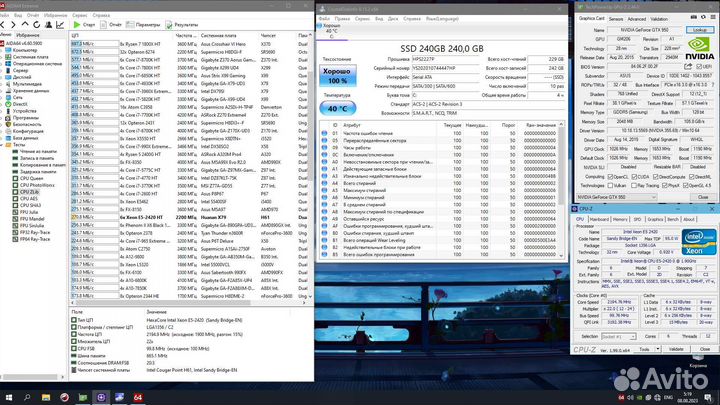
Task: Open Результаты in AIDA64 toolbar
Action: click(x=182, y=25)
